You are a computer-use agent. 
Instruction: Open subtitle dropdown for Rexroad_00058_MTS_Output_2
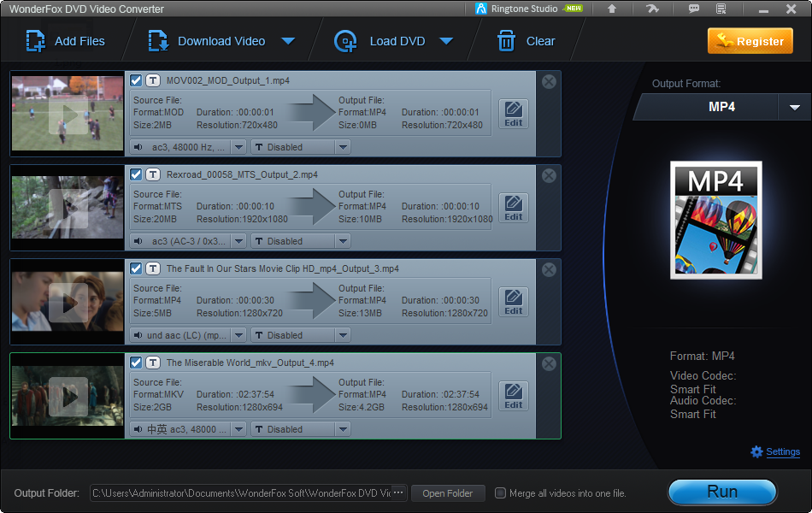click(343, 241)
